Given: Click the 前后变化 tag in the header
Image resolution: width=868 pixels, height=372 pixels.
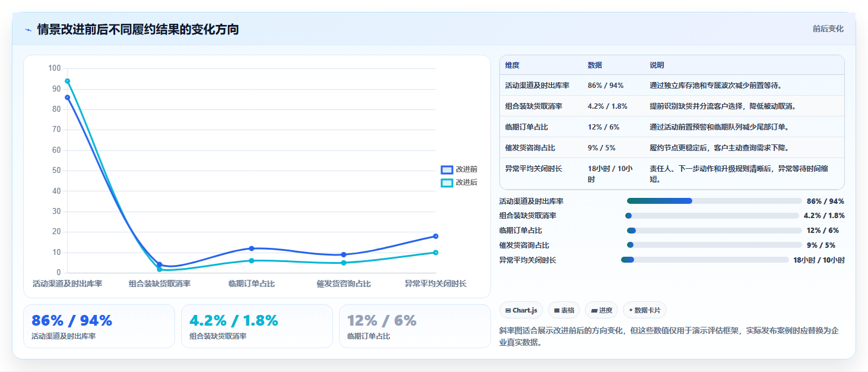Looking at the screenshot, I should pos(828,29).
